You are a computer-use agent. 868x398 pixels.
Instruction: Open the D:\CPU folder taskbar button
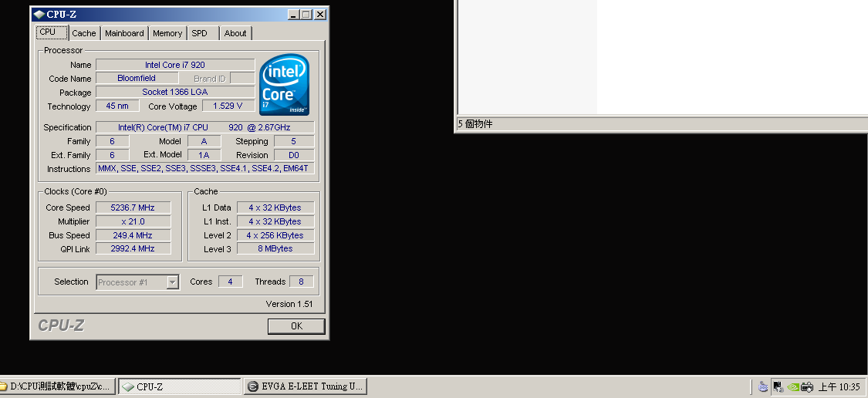[57, 386]
